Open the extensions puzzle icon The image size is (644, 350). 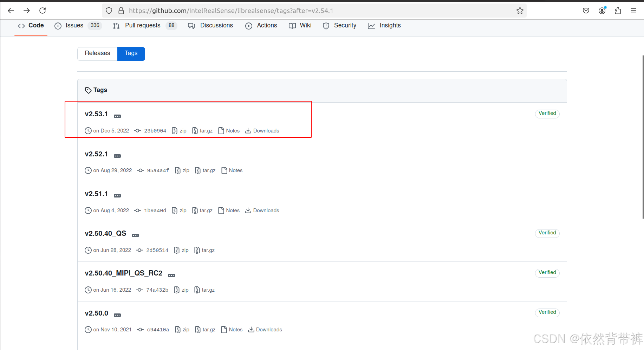(618, 11)
